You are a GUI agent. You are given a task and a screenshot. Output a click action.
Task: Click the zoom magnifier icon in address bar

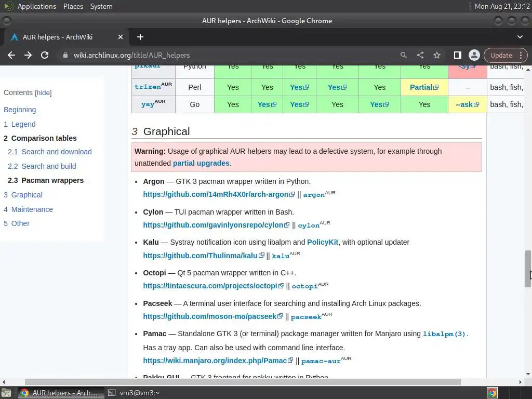click(403, 55)
